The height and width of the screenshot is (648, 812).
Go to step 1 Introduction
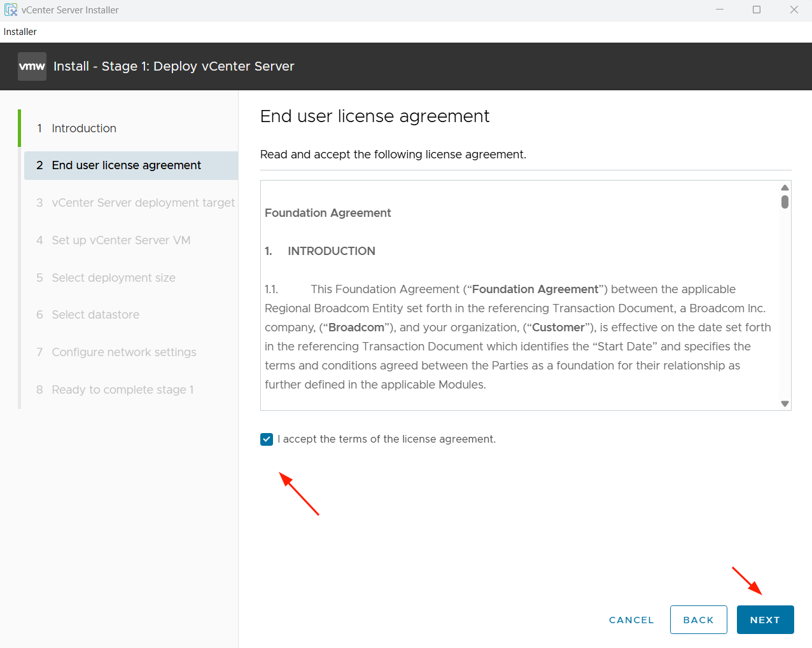pyautogui.click(x=84, y=128)
